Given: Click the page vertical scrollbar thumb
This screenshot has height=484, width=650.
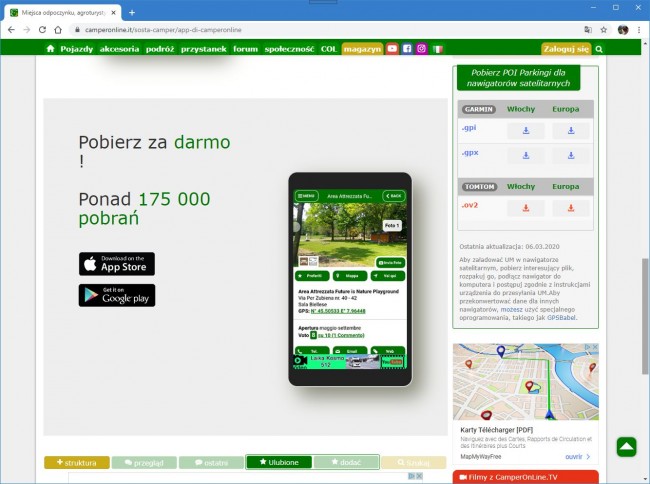Looking at the screenshot, I should click(645, 315).
